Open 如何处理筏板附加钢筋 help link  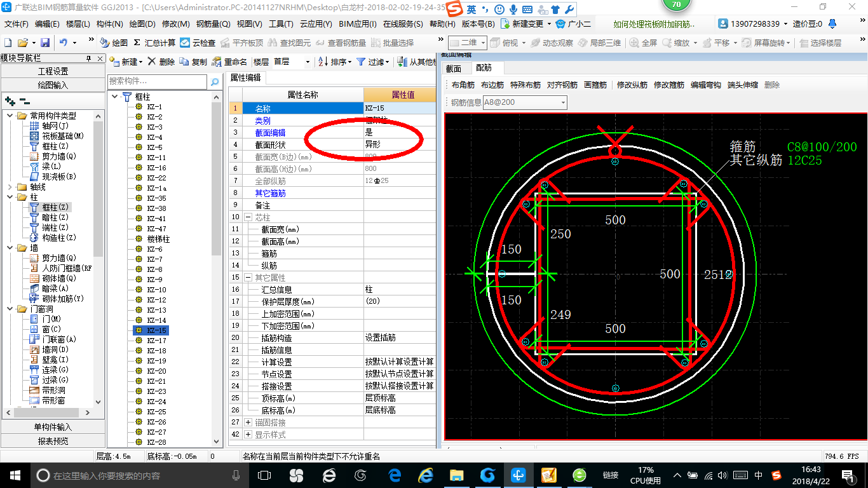pos(654,24)
